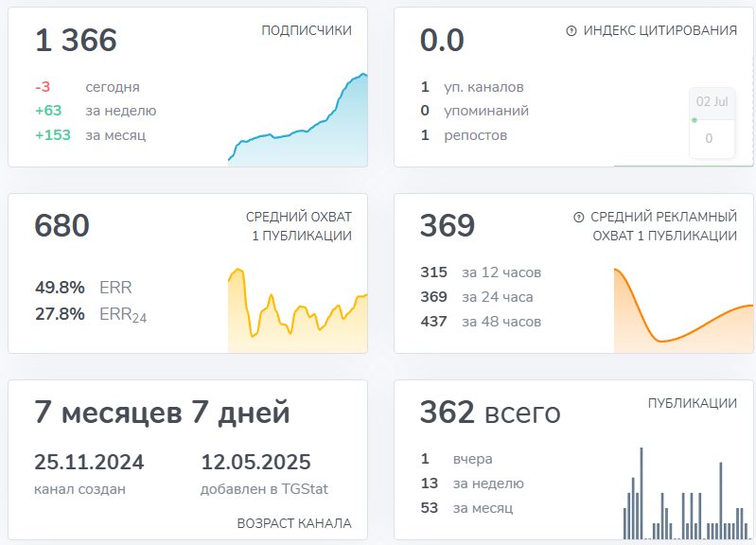The image size is (756, 545).
Task: Click the +153 за месяц value
Action: [x=53, y=135]
